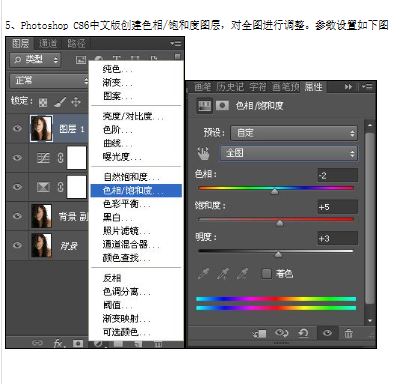Click link icon beside curves layer mask
419x384 pixels.
[60, 158]
